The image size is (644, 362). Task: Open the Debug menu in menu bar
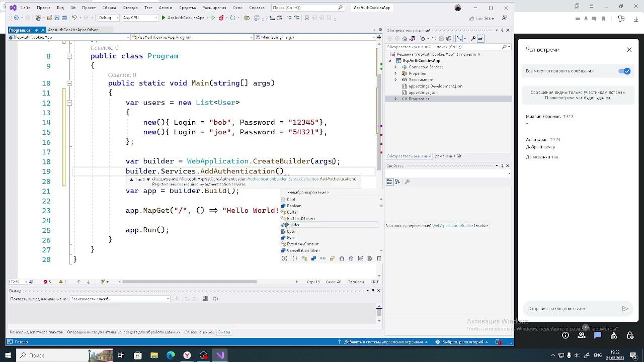point(130,8)
